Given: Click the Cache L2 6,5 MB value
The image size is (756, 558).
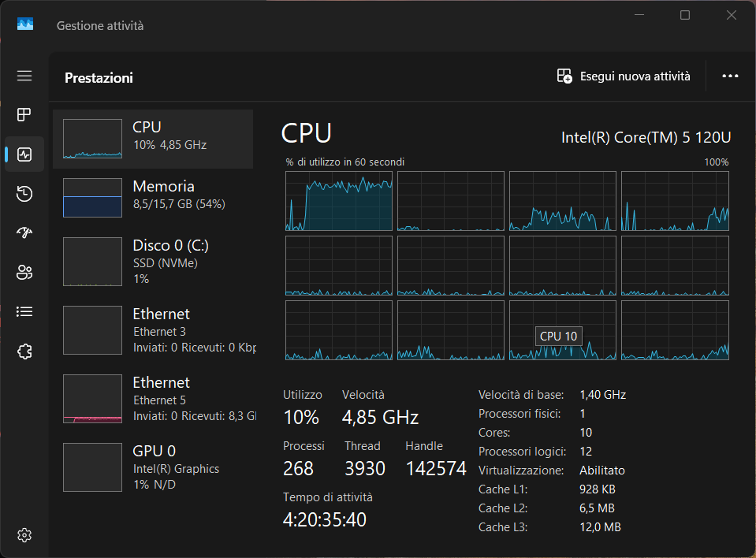Looking at the screenshot, I should pos(597,508).
